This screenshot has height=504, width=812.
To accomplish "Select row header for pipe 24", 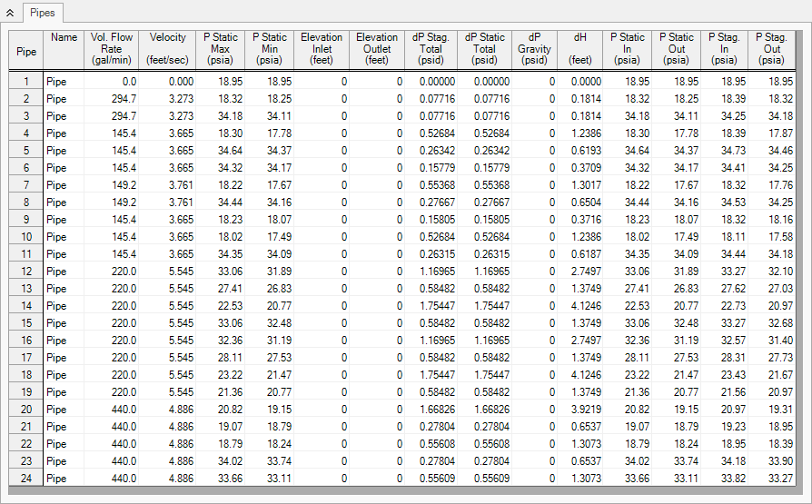I will pyautogui.click(x=26, y=479).
